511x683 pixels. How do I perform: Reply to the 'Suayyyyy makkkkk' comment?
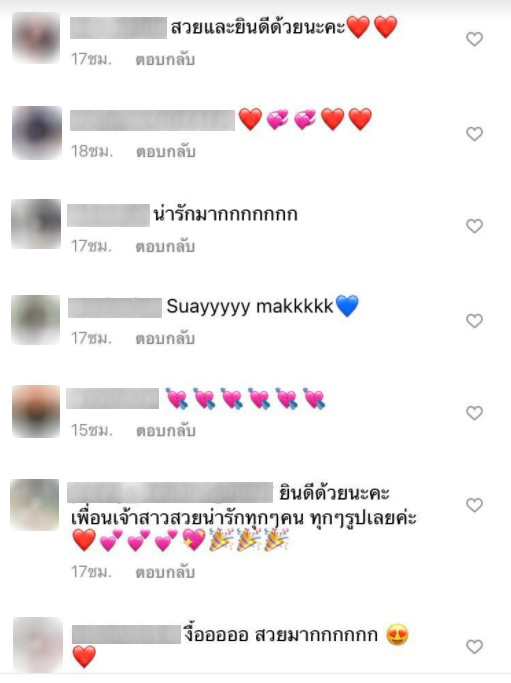click(x=165, y=338)
